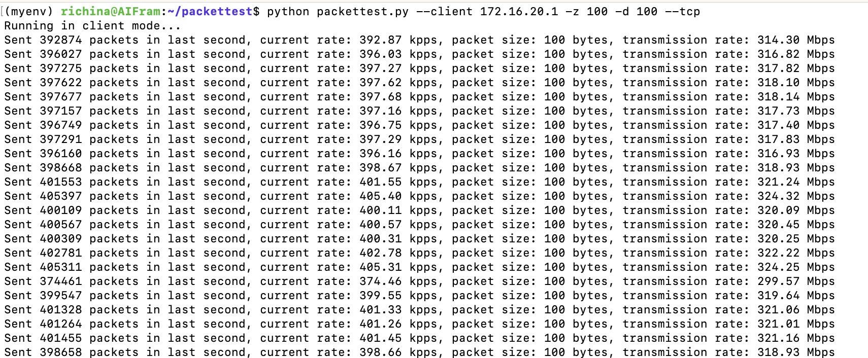Click the "Running in client mode..." line
This screenshot has width=868, height=358.
[92, 25]
